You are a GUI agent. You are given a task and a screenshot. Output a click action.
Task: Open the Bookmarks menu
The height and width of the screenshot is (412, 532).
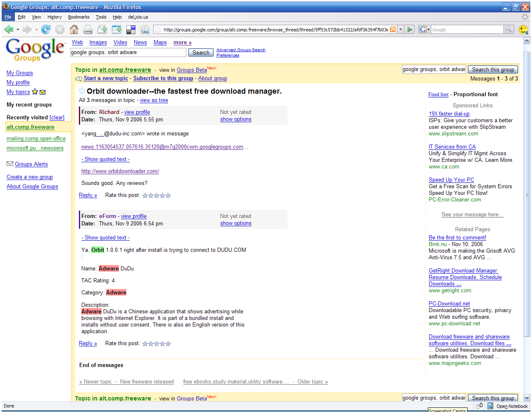pos(78,17)
